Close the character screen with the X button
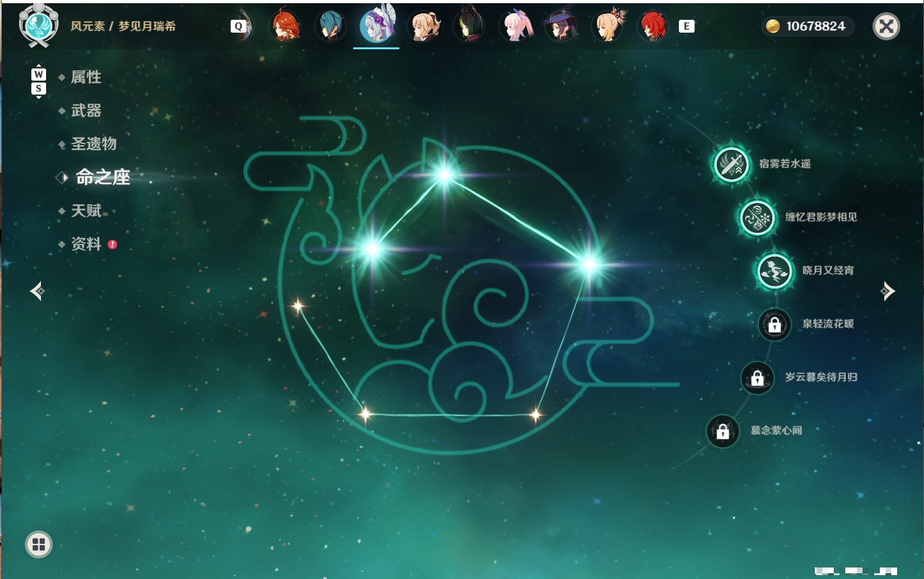 tap(886, 26)
